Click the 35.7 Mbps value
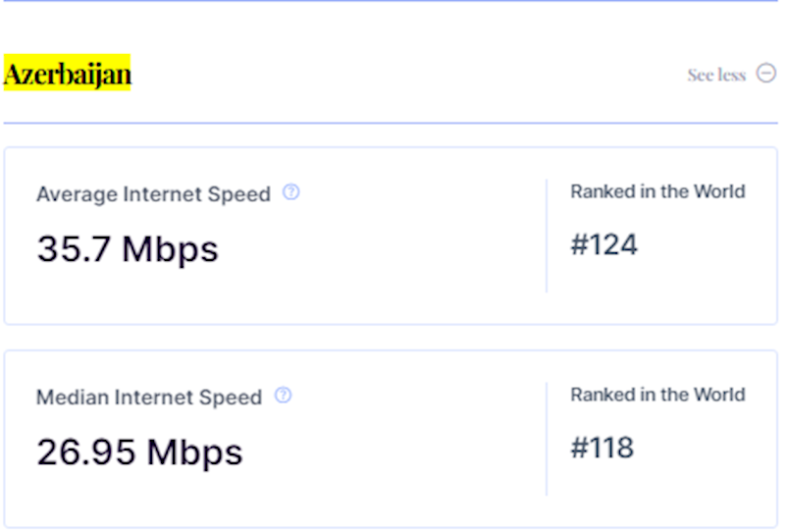This screenshot has width=785, height=532. 128,249
